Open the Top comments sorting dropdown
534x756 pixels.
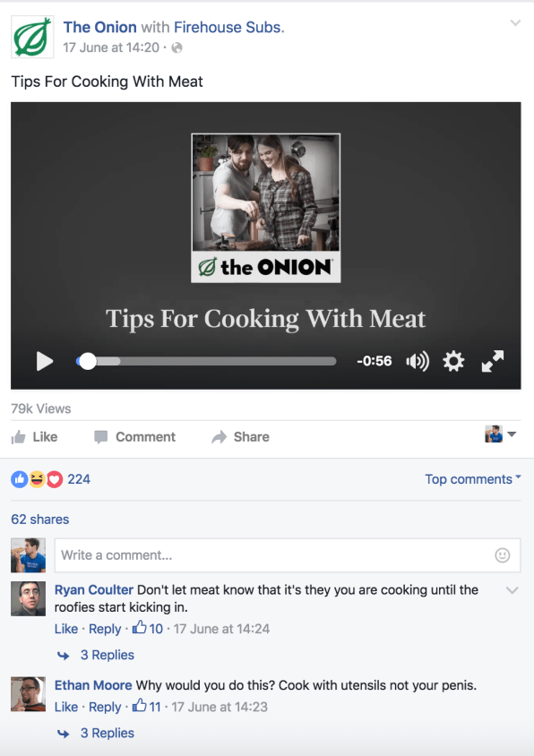click(473, 479)
